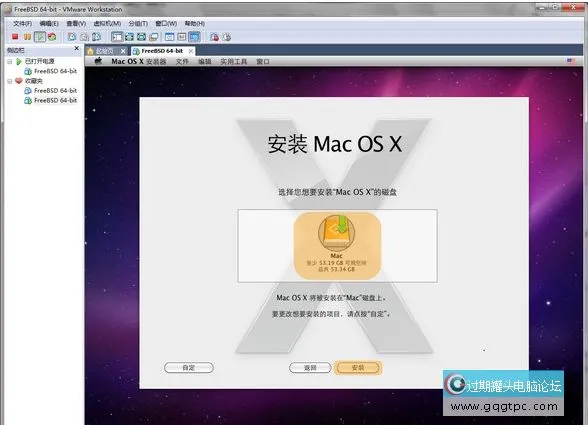Click the 返回 back button

click(x=310, y=368)
